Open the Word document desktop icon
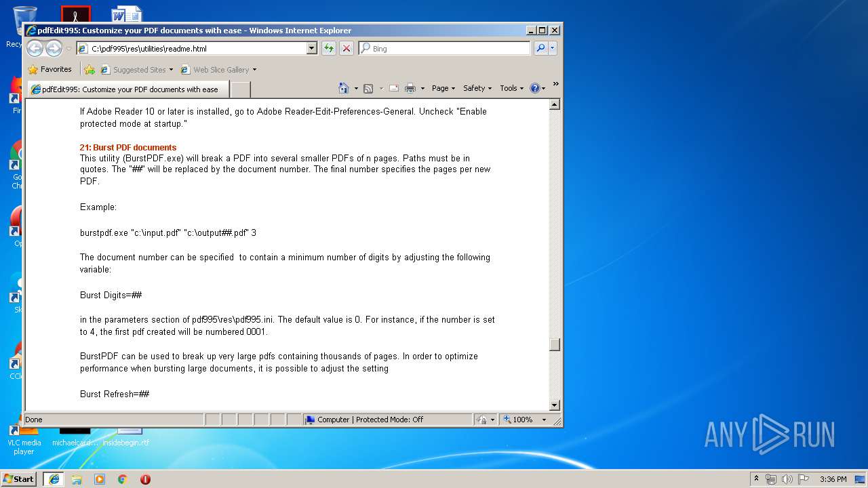868x488 pixels. click(x=127, y=14)
